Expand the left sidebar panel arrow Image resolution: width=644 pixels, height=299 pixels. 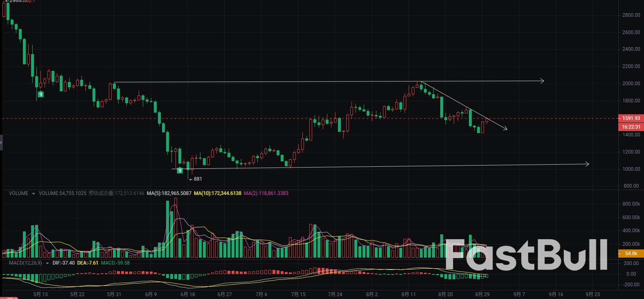pyautogui.click(x=1, y=143)
